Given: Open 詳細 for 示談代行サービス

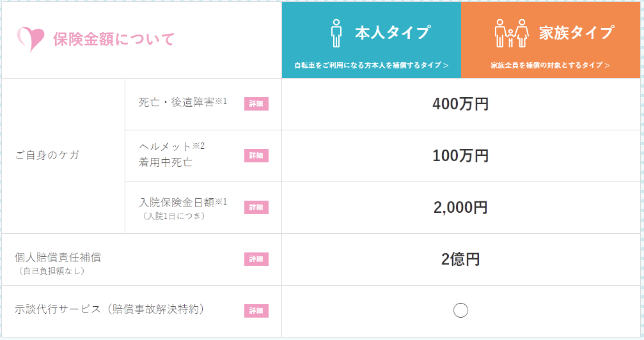Looking at the screenshot, I should click(256, 311).
